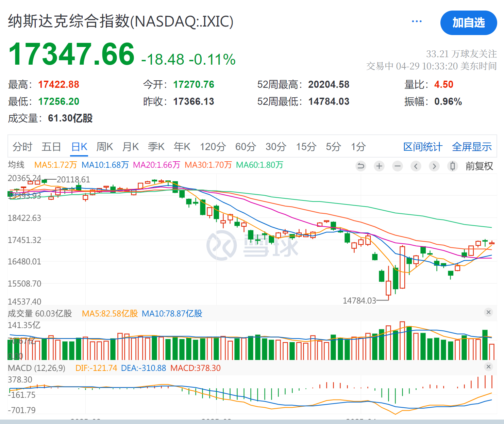Choose the 60分 interval tab
Image resolution: width=504 pixels, height=424 pixels.
(x=246, y=147)
